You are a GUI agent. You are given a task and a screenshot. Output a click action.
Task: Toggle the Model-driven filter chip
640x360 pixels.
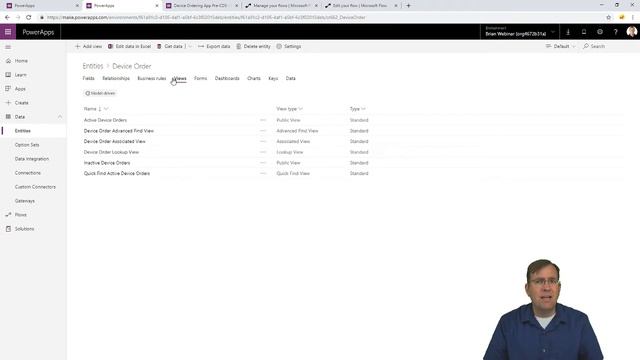100,93
